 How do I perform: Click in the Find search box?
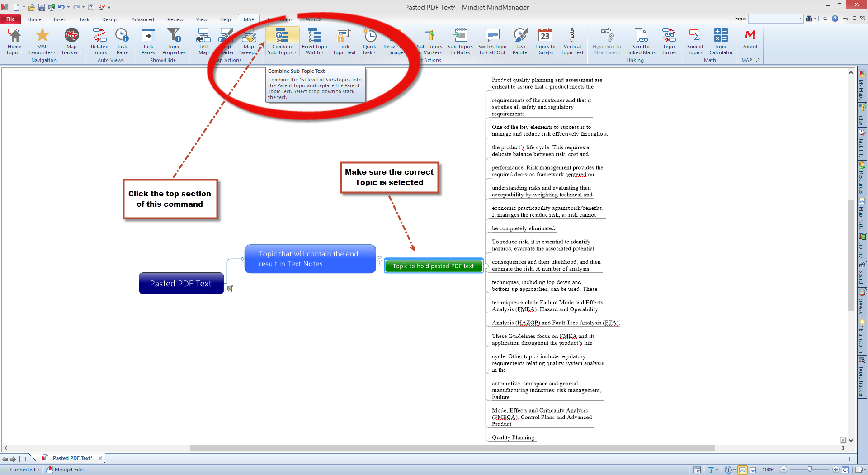[x=774, y=19]
